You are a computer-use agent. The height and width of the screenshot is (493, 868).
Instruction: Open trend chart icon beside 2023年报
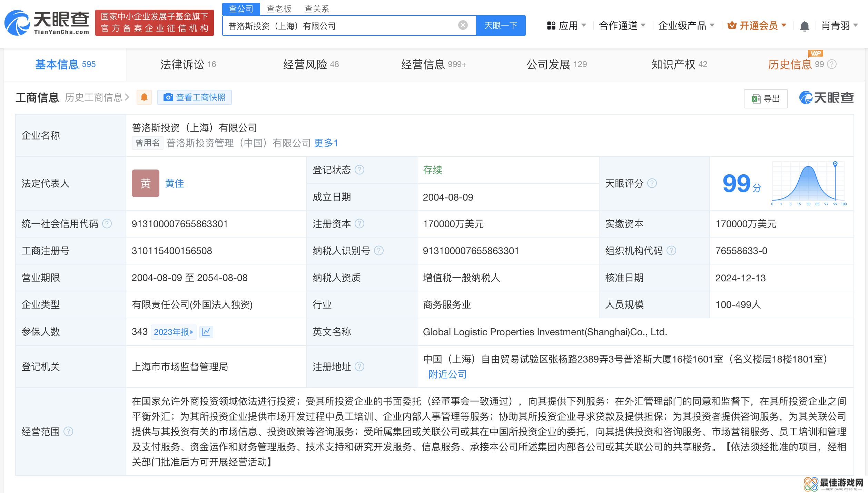pos(206,332)
